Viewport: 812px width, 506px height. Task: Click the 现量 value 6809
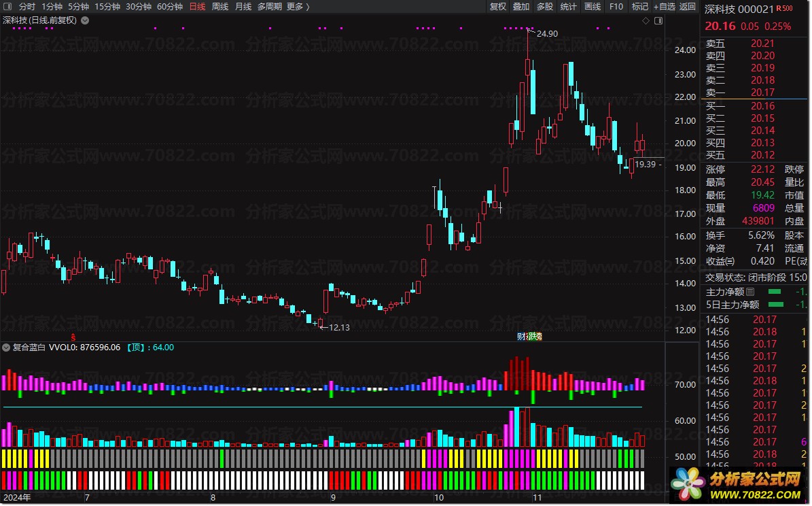[x=764, y=208]
